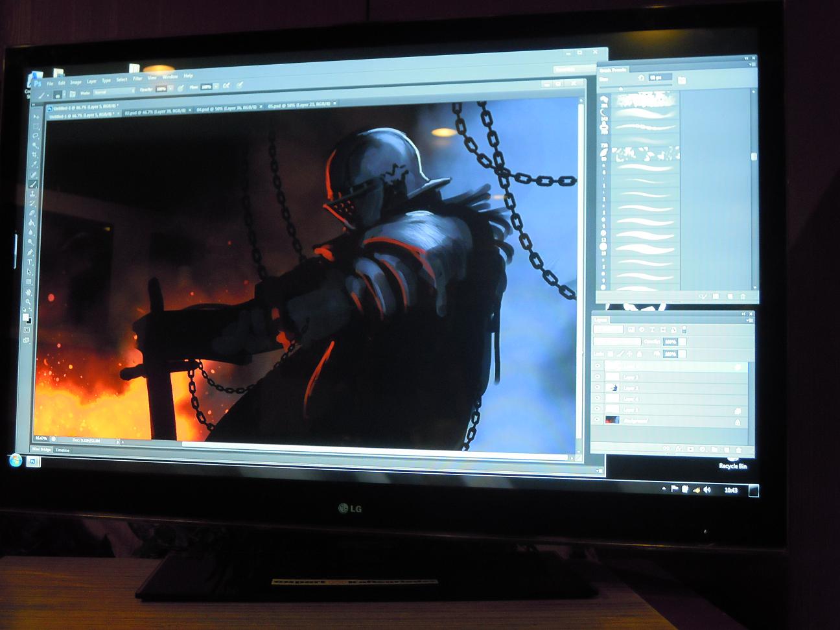Activate the Zoom tool in the toolbox
This screenshot has height=630, width=840.
point(29,301)
